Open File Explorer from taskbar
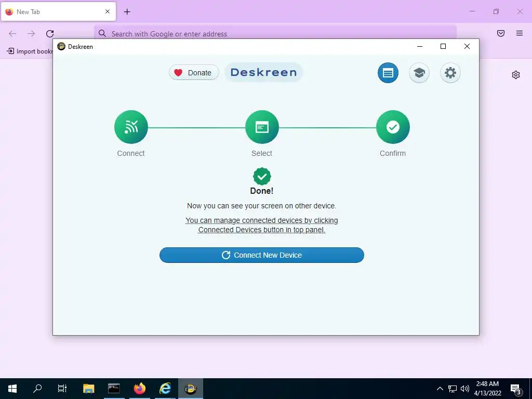 pyautogui.click(x=88, y=389)
